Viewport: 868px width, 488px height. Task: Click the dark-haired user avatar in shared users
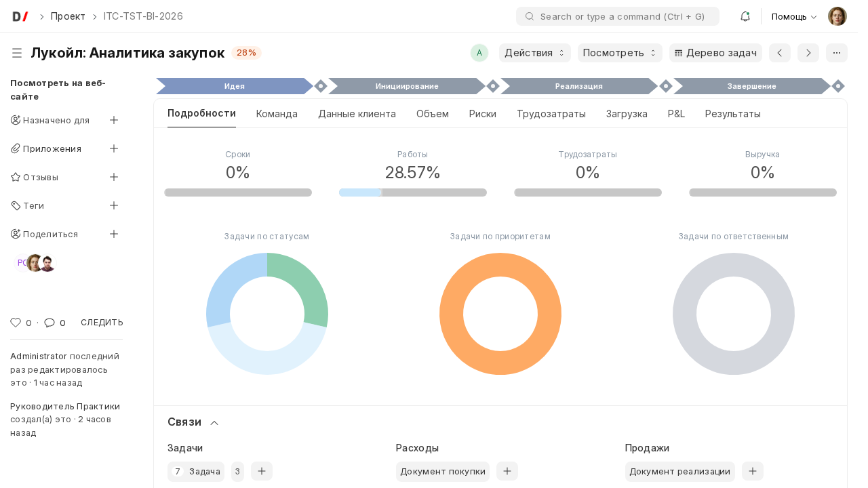[x=47, y=263]
